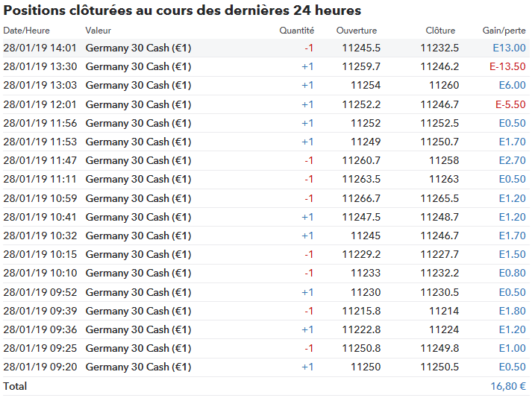Image resolution: width=532 pixels, height=398 pixels.
Task: Click opening price 11222.8
Action: [361, 329]
